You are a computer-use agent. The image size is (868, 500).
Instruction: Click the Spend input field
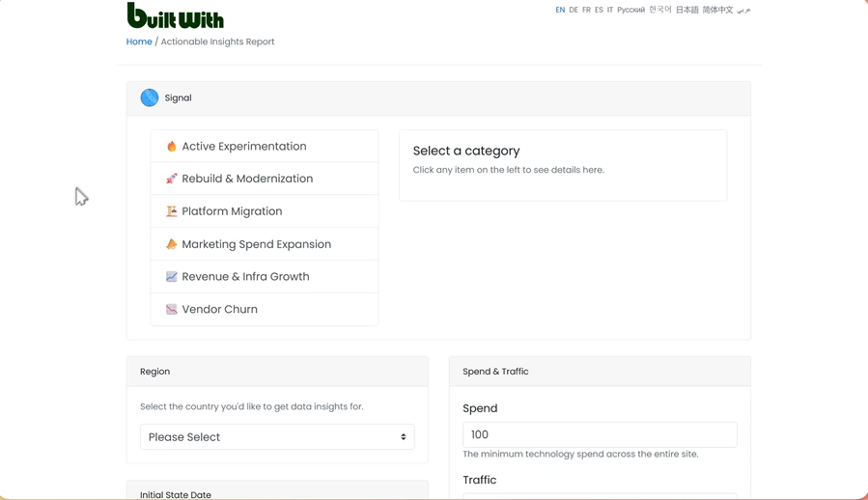[x=600, y=434]
